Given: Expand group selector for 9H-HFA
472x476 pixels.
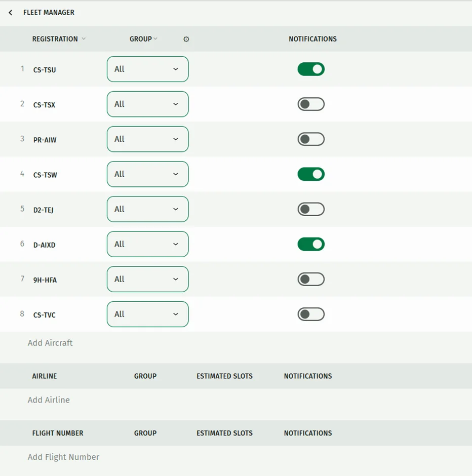Looking at the screenshot, I should (x=147, y=279).
